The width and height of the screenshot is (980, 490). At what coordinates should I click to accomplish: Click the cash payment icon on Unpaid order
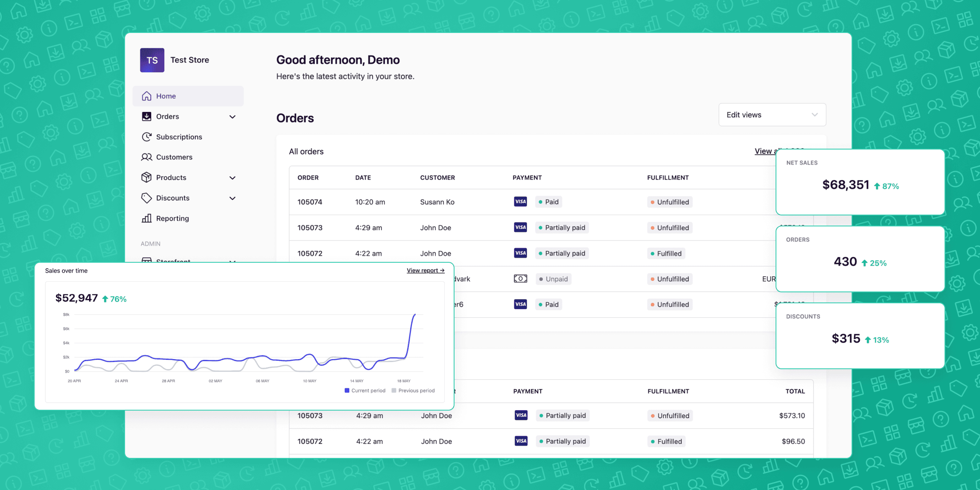(x=520, y=279)
